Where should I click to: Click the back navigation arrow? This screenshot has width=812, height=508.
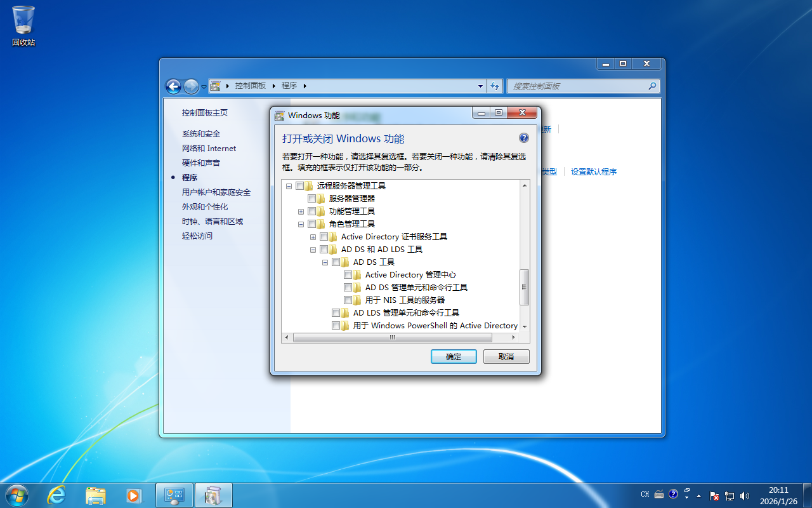click(173, 86)
